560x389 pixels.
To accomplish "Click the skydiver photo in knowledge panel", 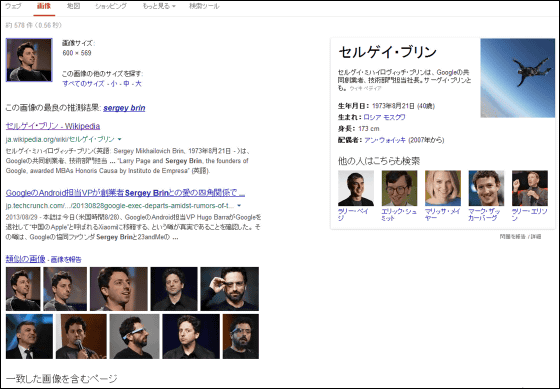I will 518,78.
